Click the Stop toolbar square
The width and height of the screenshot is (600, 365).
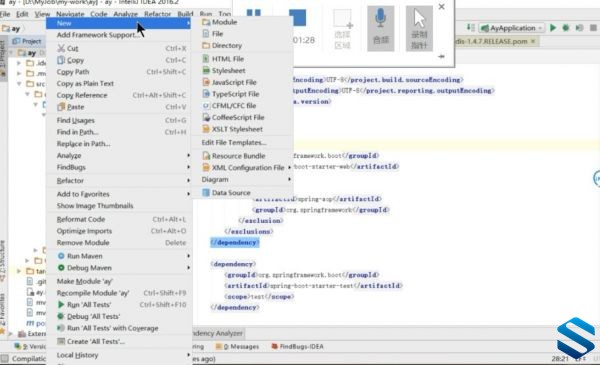tap(593, 28)
